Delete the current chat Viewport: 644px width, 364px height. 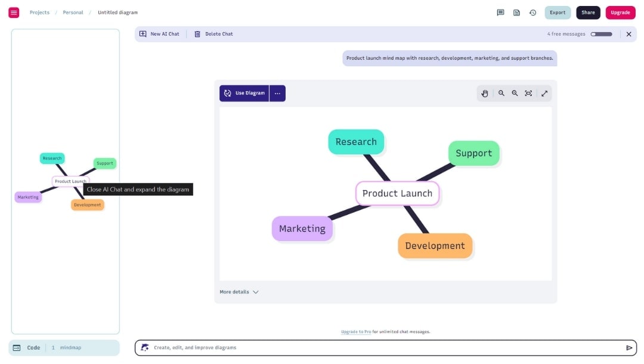(213, 34)
